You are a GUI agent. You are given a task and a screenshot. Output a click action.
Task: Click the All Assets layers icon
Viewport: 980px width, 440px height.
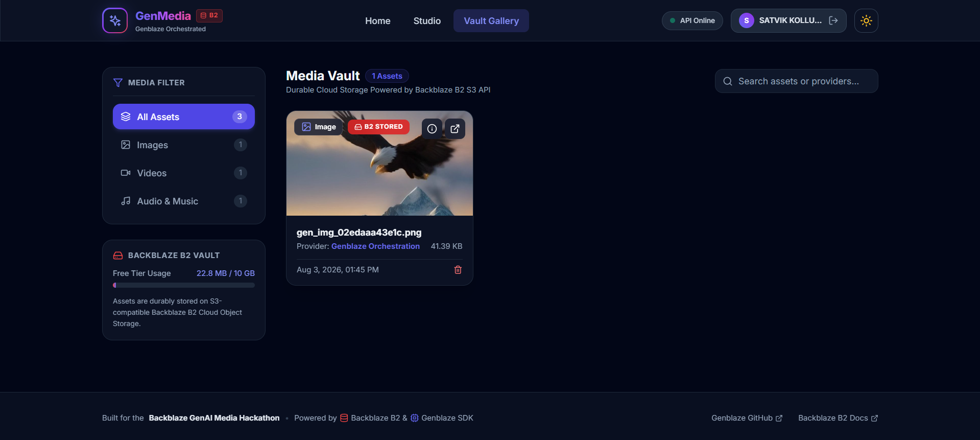point(126,117)
